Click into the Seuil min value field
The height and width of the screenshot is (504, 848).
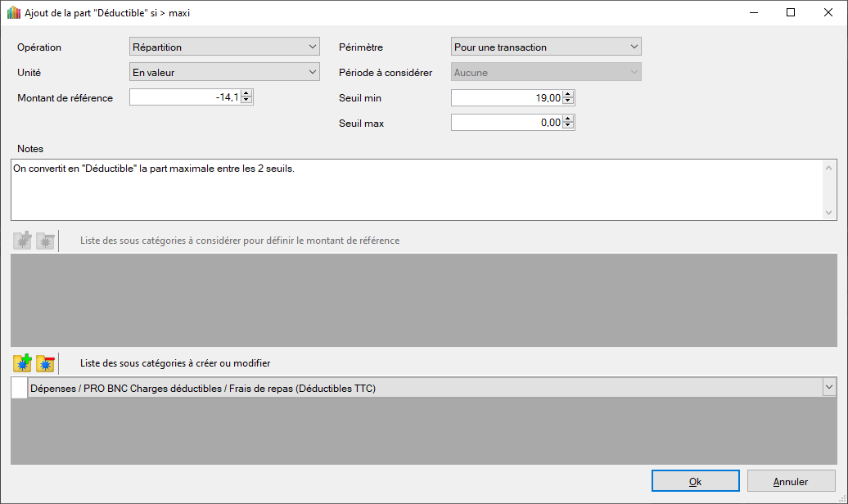[507, 98]
